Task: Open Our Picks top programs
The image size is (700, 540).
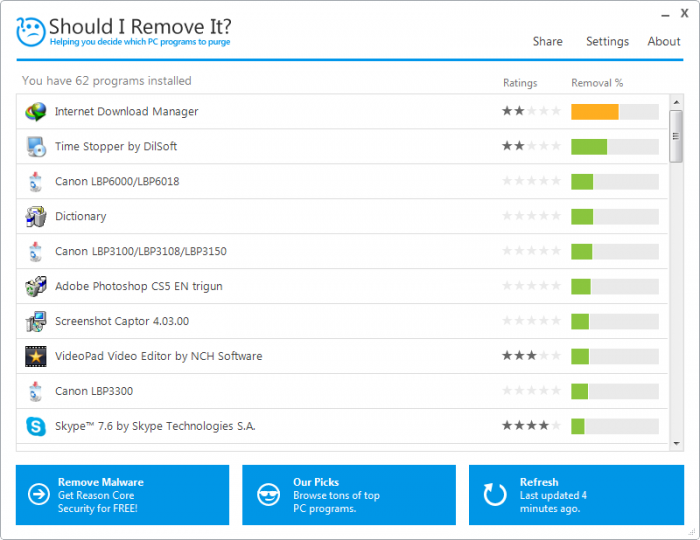Action: click(x=349, y=495)
